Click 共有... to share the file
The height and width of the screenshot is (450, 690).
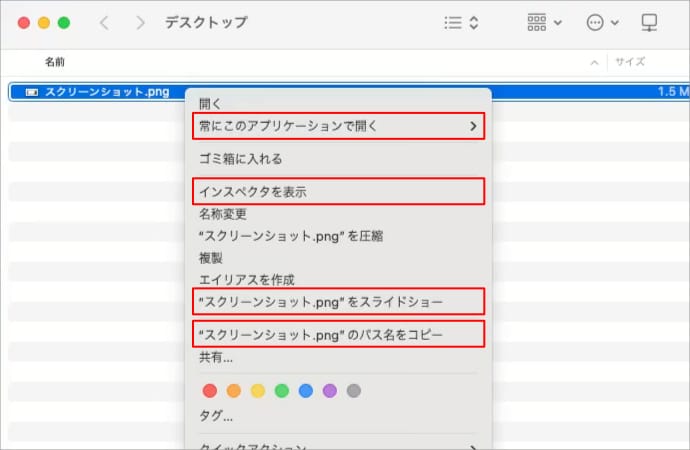pyautogui.click(x=216, y=357)
